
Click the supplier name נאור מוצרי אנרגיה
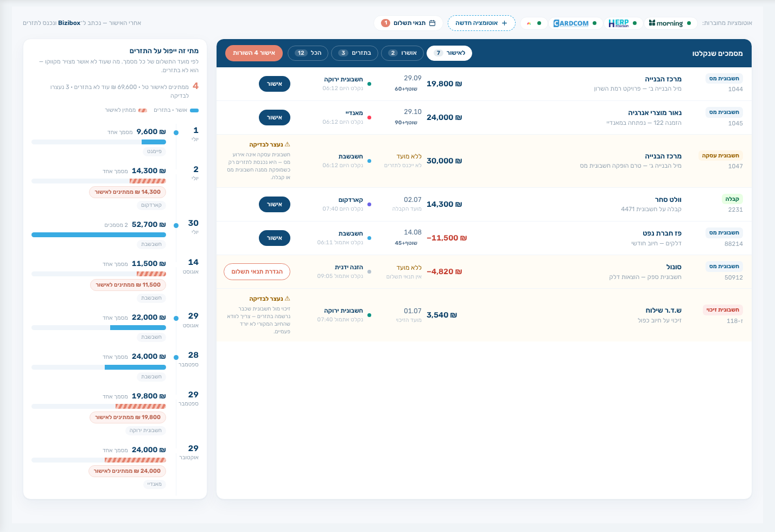(x=655, y=113)
